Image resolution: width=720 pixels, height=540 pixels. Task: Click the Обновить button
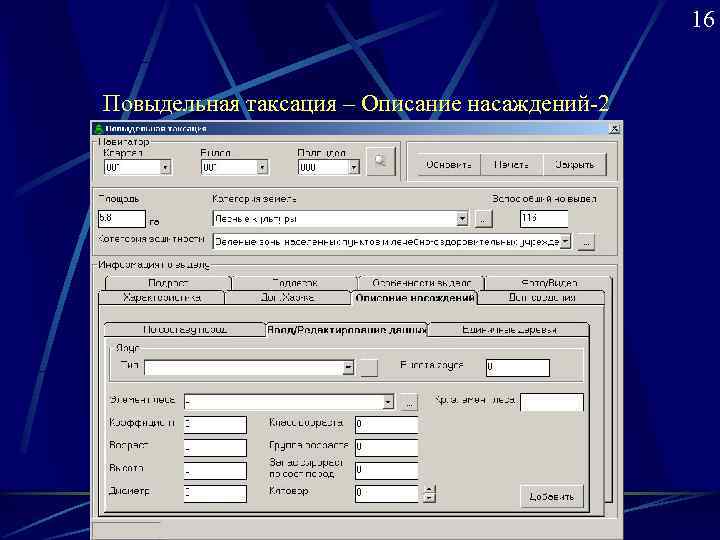(x=449, y=164)
